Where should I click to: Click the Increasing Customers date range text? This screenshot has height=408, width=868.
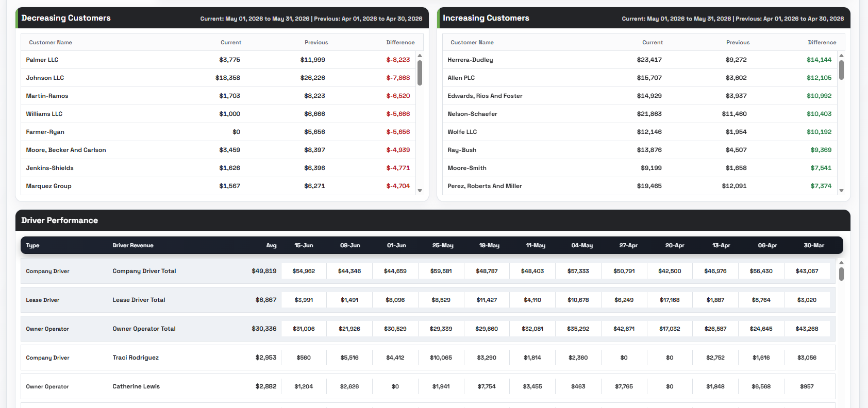pos(733,19)
